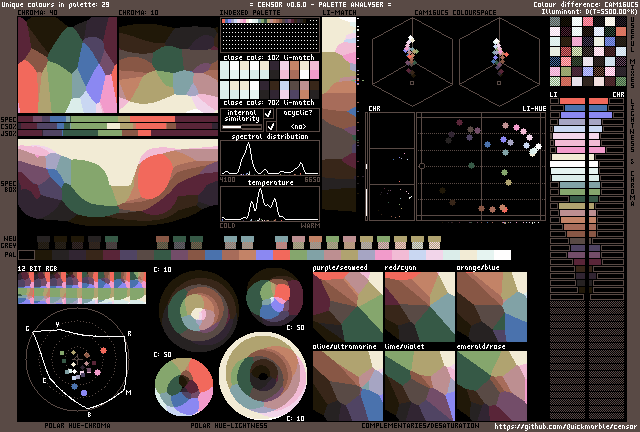The height and width of the screenshot is (432, 640).
Task: Click the large cream-ringed hue-lightness disc
Action: (263, 374)
